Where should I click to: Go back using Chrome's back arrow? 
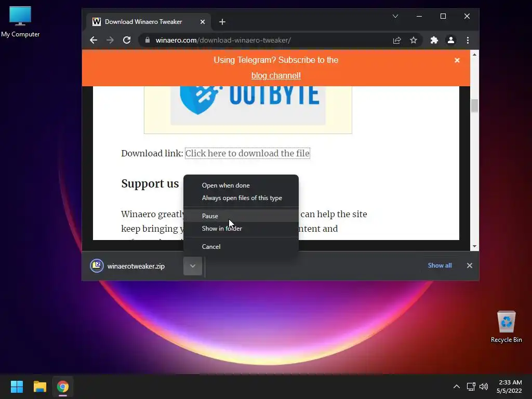pos(94,40)
